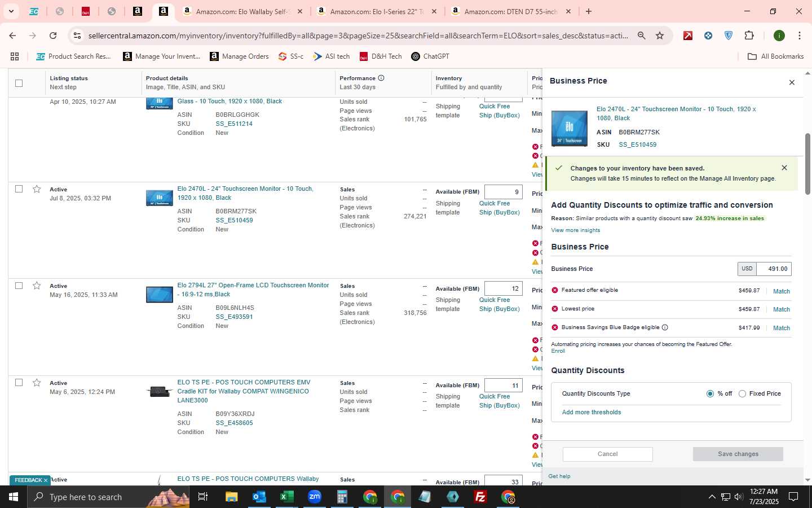Screen dimensions: 812x508
Task: Check the Elo 2470L listing checkbox
Action: click(x=19, y=189)
